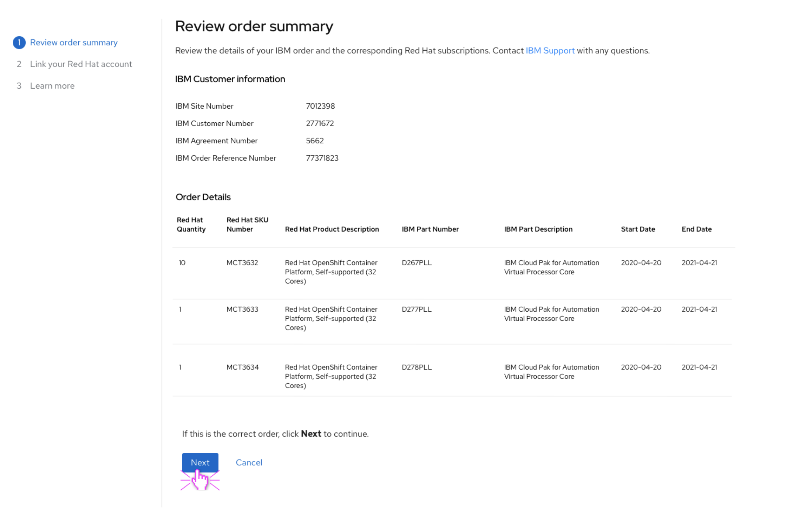Click the IBM Order Reference Number value 77371823
The height and width of the screenshot is (513, 812).
click(x=322, y=158)
